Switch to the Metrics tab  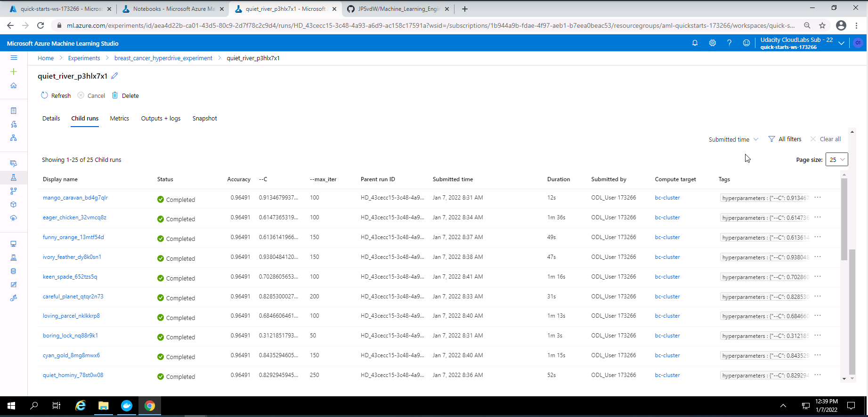[120, 119]
